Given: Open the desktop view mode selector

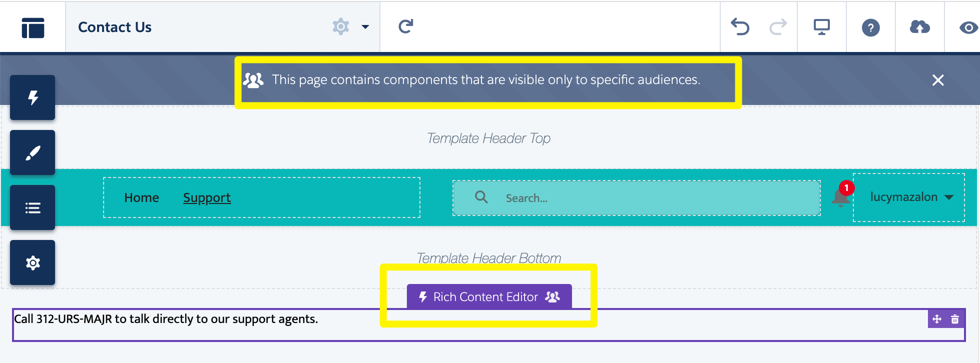Looking at the screenshot, I should tap(822, 27).
